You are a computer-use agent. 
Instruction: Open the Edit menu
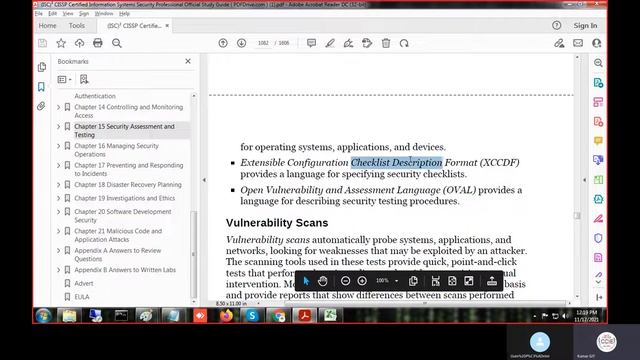(53, 13)
